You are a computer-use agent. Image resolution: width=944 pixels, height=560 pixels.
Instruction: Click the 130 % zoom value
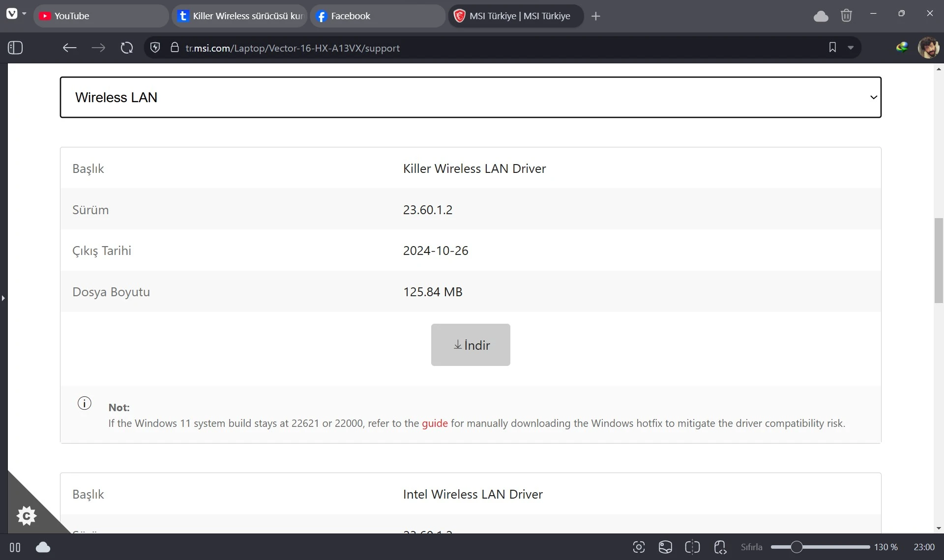click(x=885, y=547)
